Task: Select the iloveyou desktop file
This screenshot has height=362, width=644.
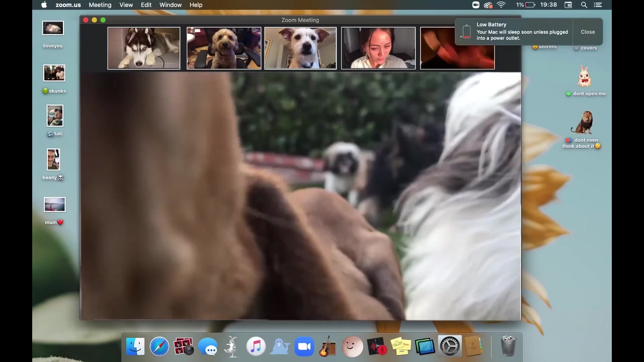Action: (x=53, y=29)
